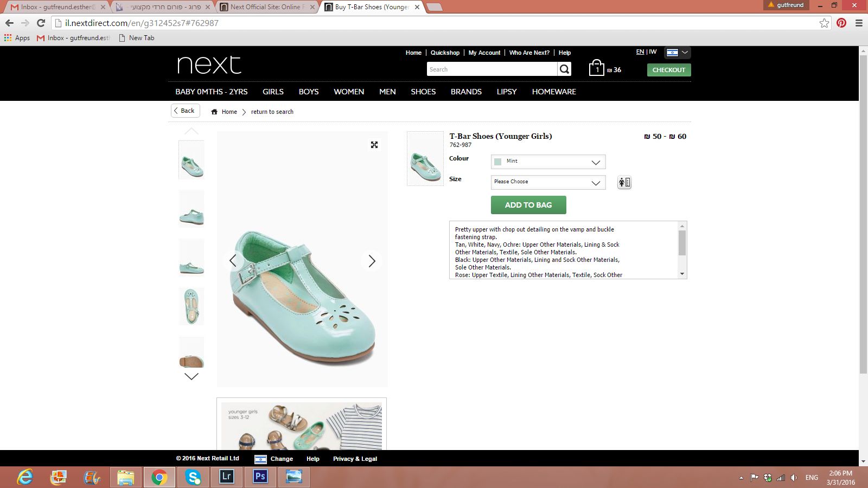868x488 pixels.
Task: Click the Back button
Action: (186, 111)
